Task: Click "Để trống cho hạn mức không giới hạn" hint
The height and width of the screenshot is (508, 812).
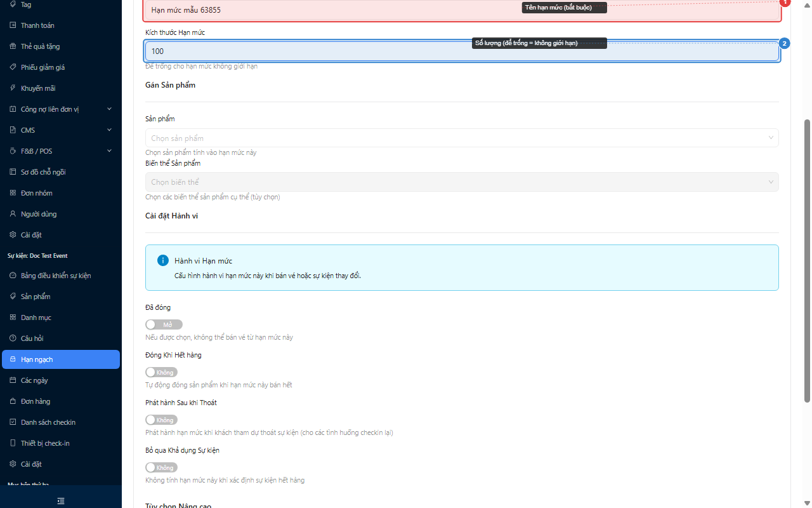Action: click(x=201, y=66)
